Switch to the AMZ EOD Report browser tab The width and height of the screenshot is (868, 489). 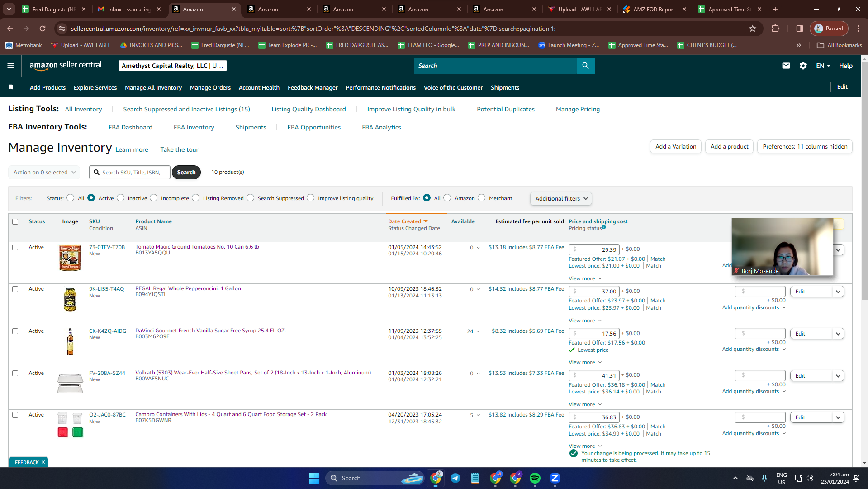point(654,9)
